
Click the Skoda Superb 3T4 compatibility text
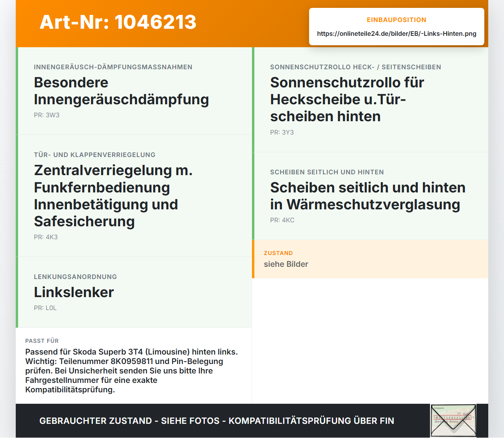[132, 371]
